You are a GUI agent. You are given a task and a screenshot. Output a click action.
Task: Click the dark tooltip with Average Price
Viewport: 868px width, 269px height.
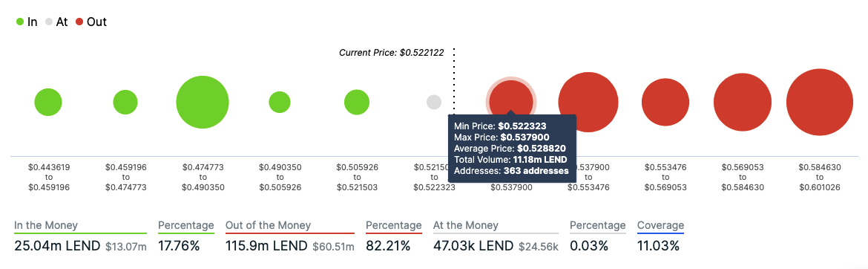[x=512, y=149]
